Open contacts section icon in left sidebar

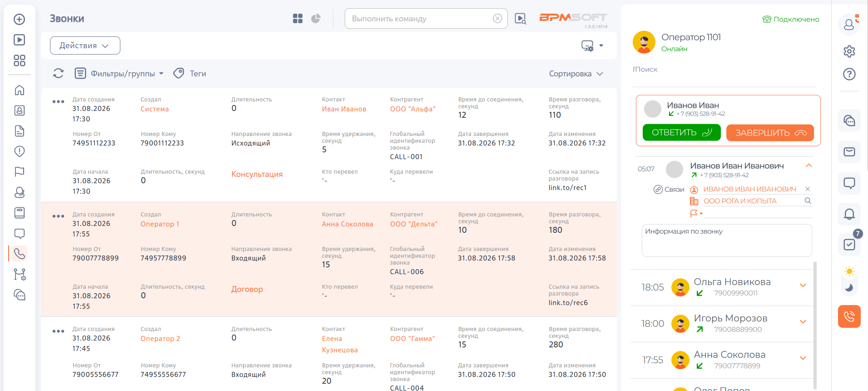[19, 110]
